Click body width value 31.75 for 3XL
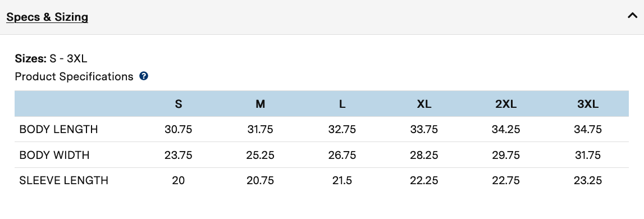 point(588,156)
